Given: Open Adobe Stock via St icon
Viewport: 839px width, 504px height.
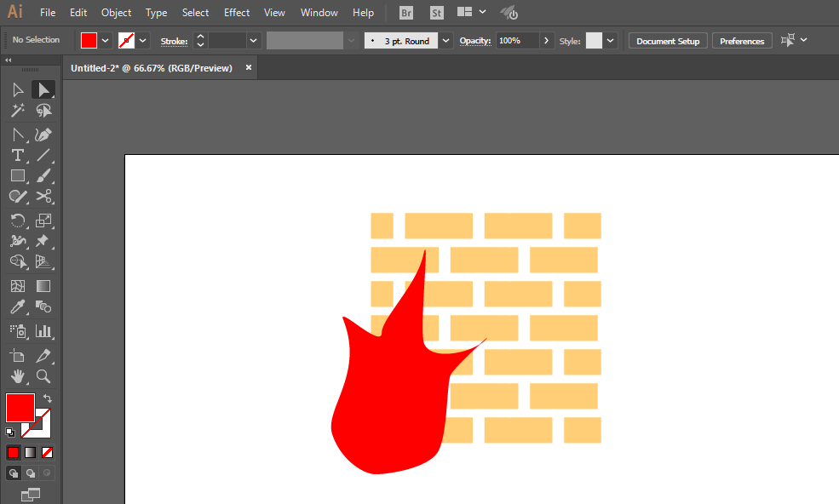Looking at the screenshot, I should coord(437,13).
